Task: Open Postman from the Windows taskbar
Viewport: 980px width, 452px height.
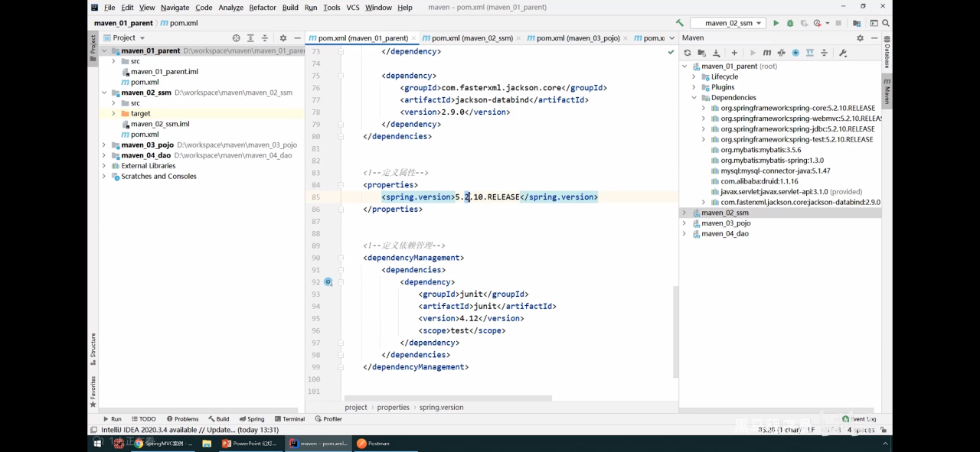Action: (374, 444)
